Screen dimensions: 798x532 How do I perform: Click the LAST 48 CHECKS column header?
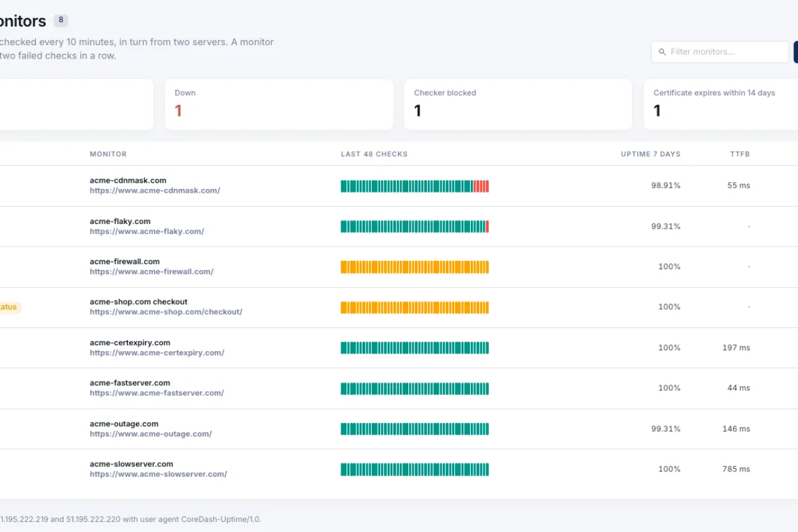tap(374, 154)
